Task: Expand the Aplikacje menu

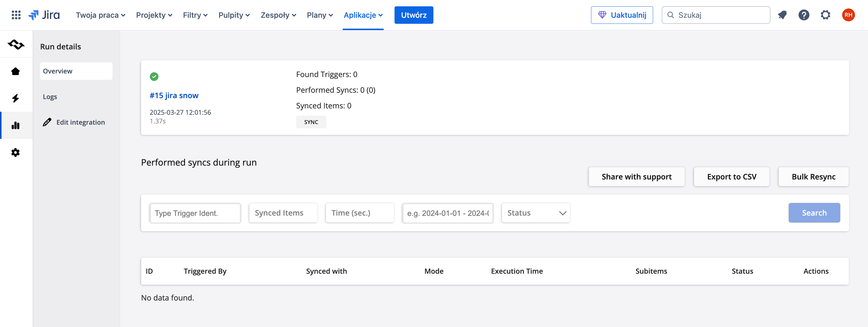Action: (363, 15)
